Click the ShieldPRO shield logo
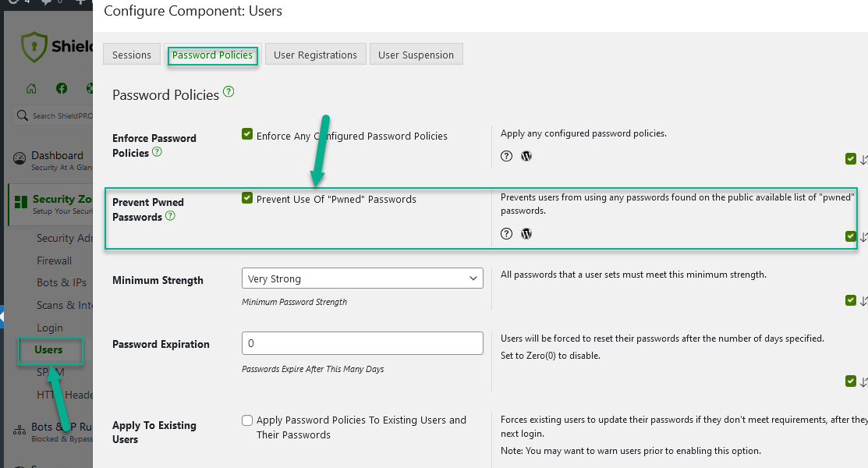The height and width of the screenshot is (468, 868). click(34, 46)
